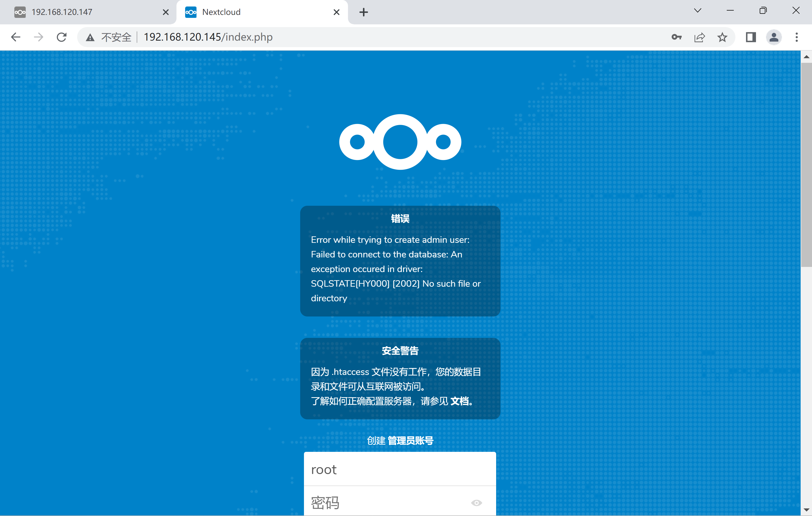This screenshot has width=812, height=516.
Task: Open the tab search chevron
Action: (697, 11)
